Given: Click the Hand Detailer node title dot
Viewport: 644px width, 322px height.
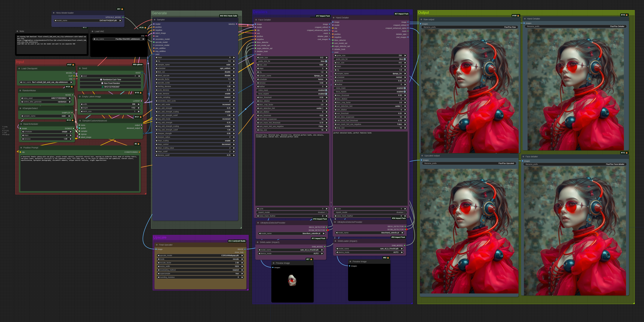Looking at the screenshot, I should point(334,18).
